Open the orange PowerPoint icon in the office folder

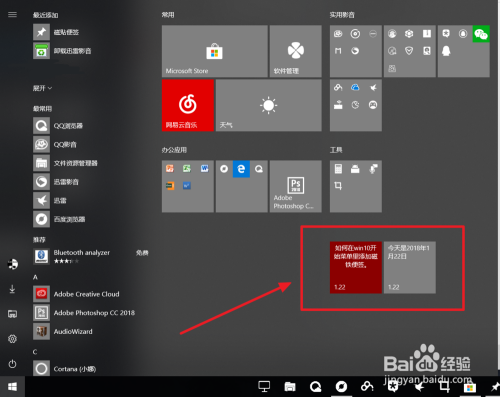point(170,169)
